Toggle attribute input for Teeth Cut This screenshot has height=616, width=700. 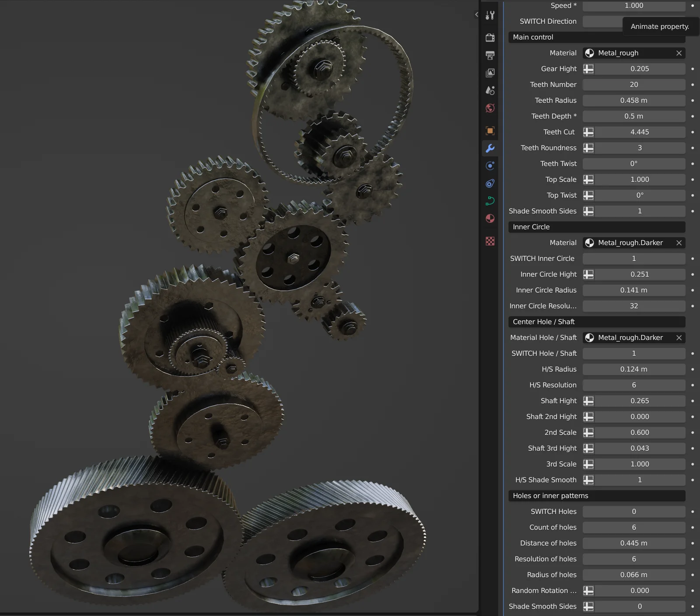[588, 132]
